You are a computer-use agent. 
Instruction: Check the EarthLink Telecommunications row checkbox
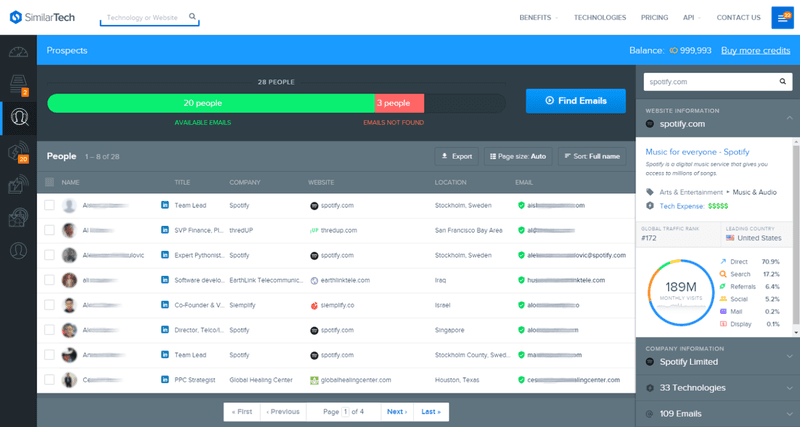49,280
